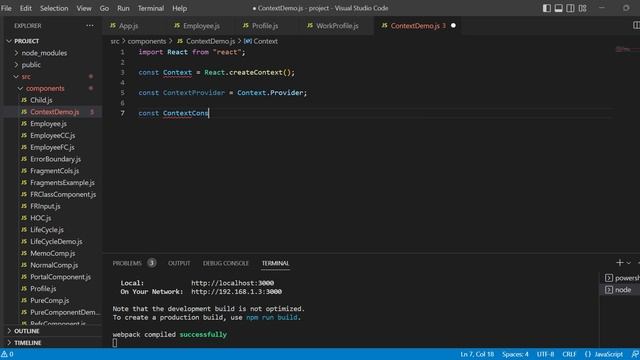Collapse src folder
Screen dimensions: 640x360
point(26,77)
